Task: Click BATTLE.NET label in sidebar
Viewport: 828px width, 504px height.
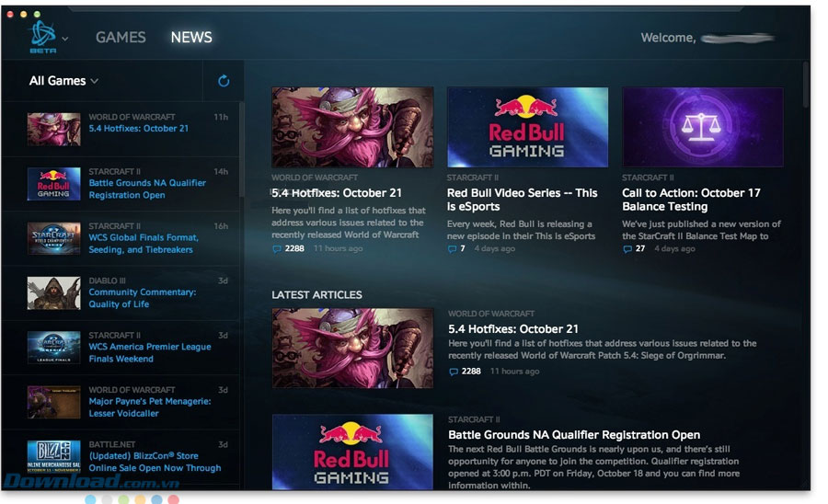Action: click(x=112, y=444)
